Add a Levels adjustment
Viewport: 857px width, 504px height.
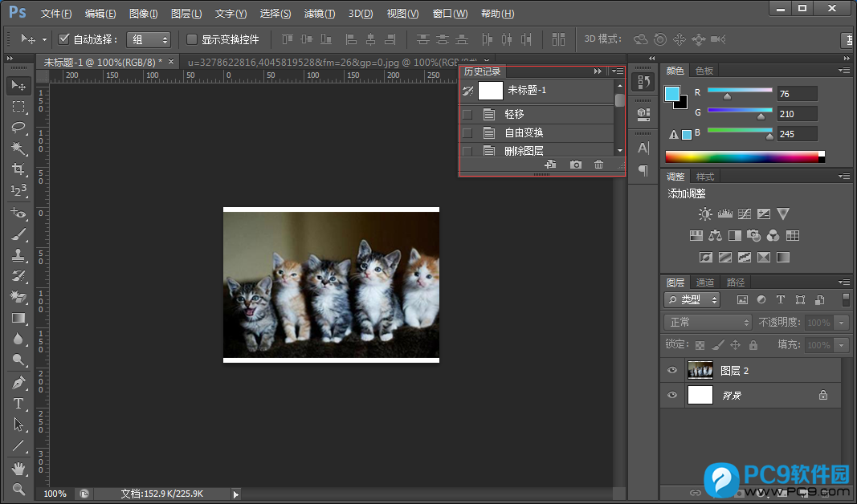pos(724,213)
